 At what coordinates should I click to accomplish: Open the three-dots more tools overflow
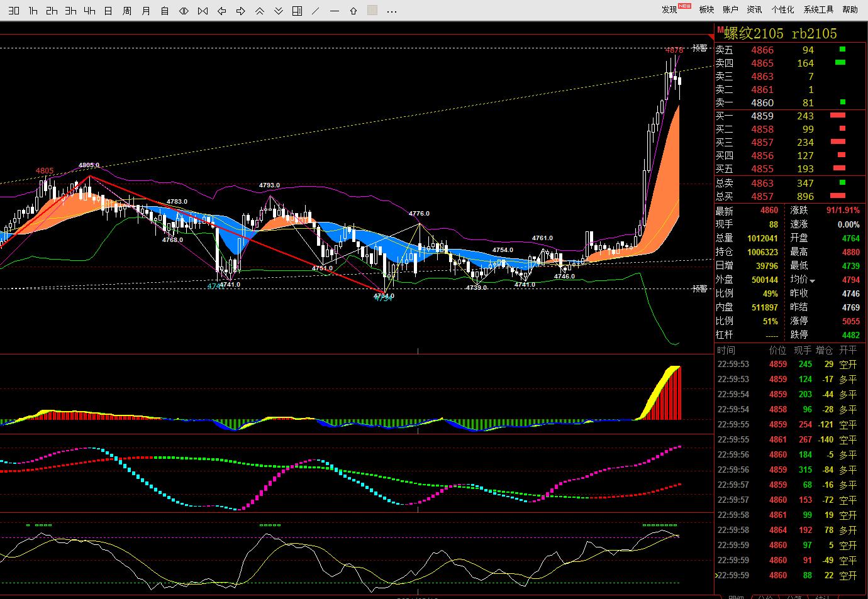pyautogui.click(x=391, y=11)
